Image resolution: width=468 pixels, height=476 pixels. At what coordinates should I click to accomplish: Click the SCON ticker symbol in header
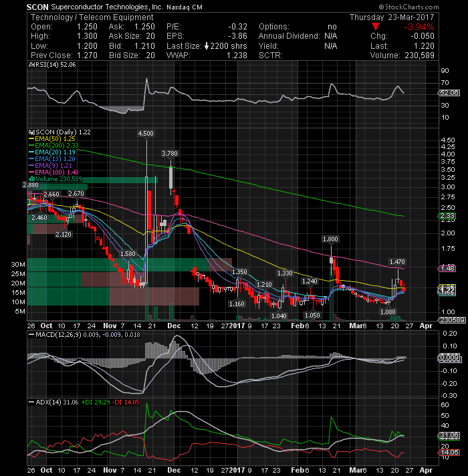point(37,7)
